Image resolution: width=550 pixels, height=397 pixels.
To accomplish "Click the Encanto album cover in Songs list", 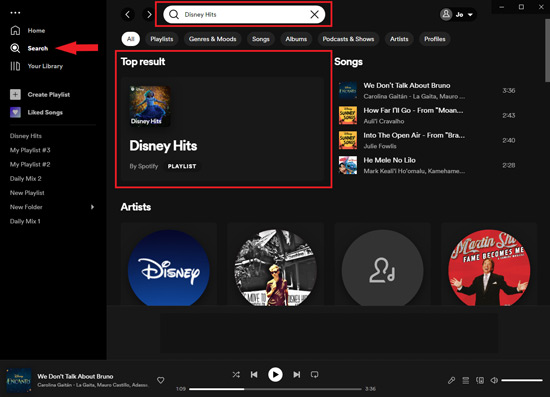I will 348,90.
